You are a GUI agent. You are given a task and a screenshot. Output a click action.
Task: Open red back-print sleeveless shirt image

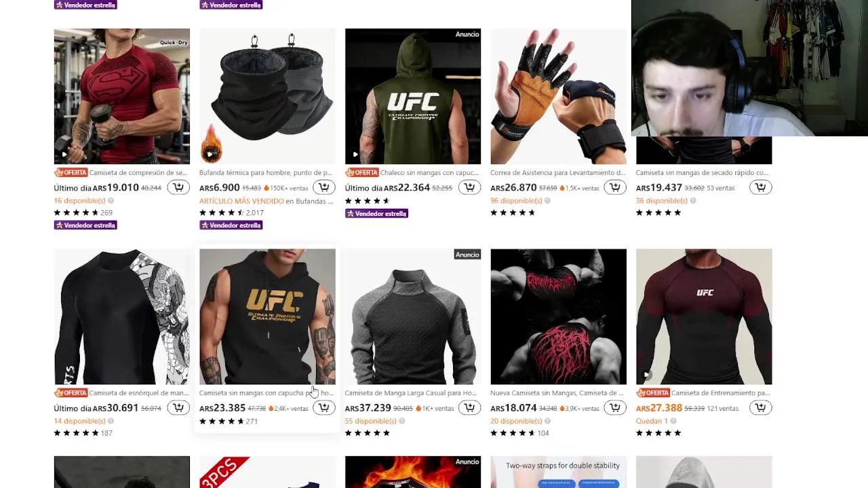[x=558, y=317]
